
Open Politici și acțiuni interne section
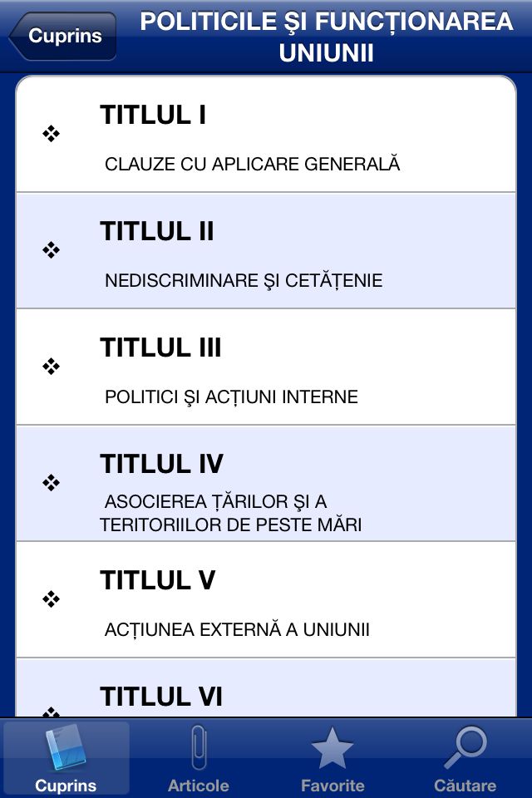tap(231, 397)
